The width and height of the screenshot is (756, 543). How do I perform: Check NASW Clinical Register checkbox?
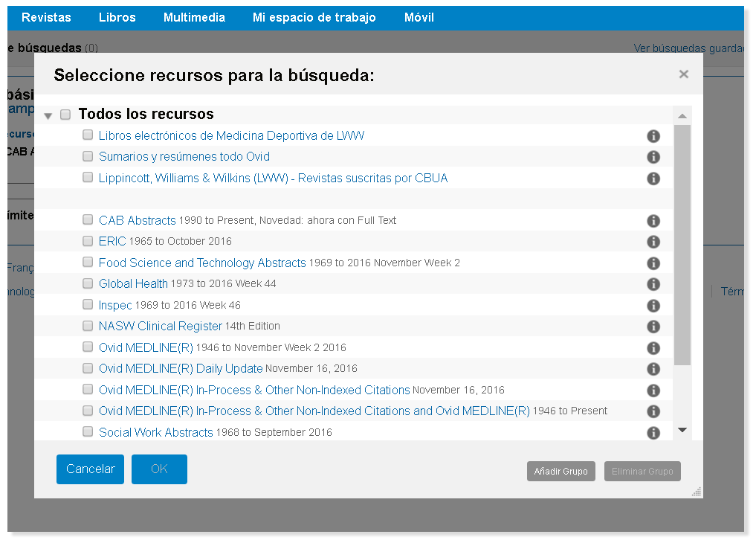[x=88, y=326]
